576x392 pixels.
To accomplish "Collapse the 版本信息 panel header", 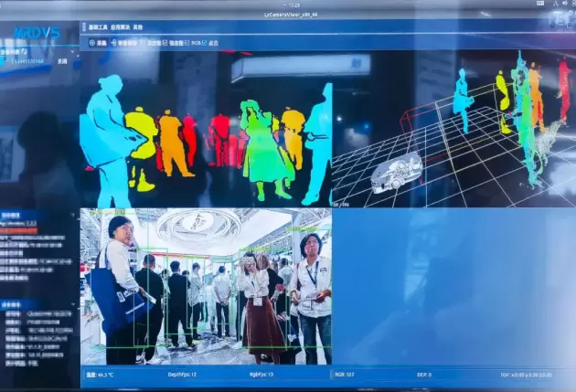I will [13, 214].
